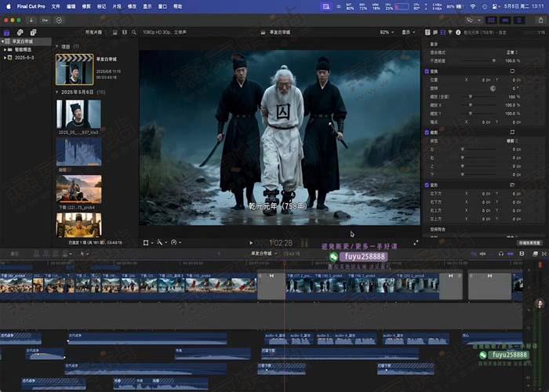Click the 索引 timeline index button
The image size is (549, 392).
click(14, 254)
